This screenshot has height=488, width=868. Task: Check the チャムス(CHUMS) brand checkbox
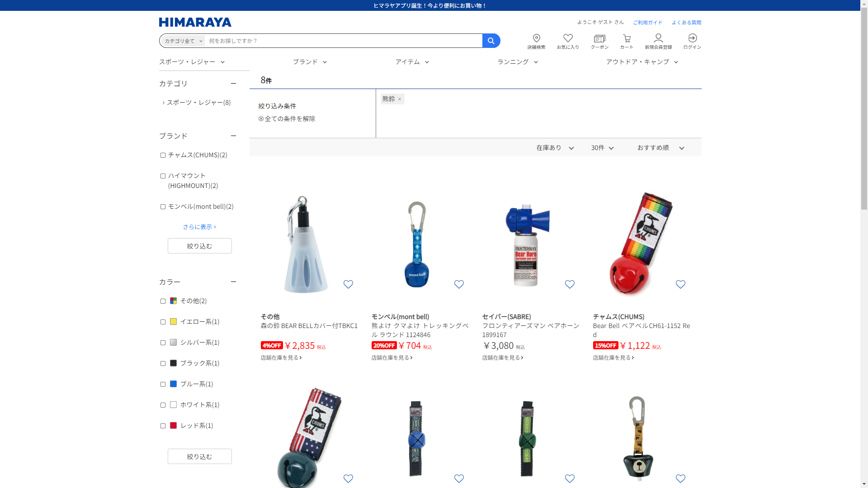point(163,155)
